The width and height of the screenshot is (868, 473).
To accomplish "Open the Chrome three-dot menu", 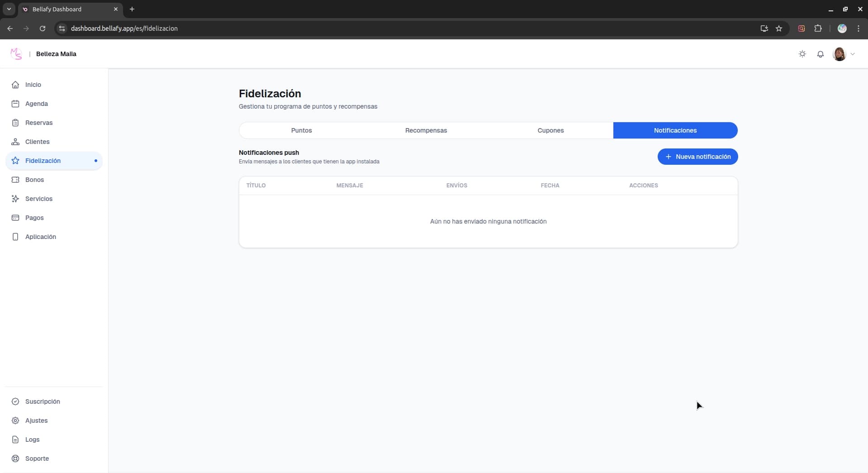I will click(x=858, y=28).
